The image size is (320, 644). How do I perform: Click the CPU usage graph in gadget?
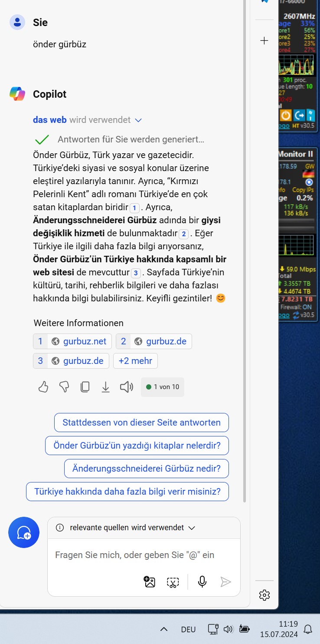(297, 64)
